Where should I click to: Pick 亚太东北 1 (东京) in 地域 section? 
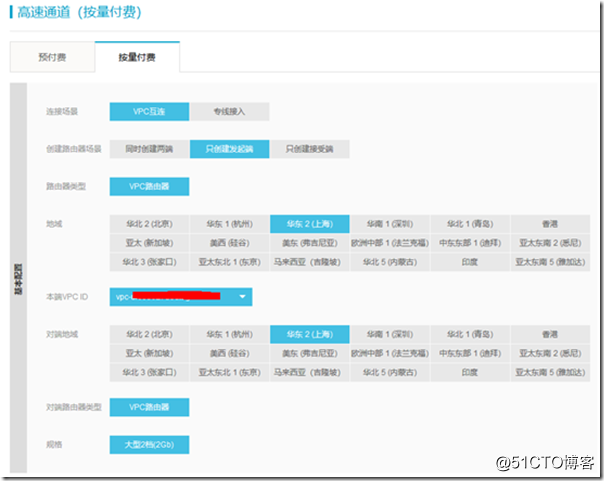click(x=230, y=262)
